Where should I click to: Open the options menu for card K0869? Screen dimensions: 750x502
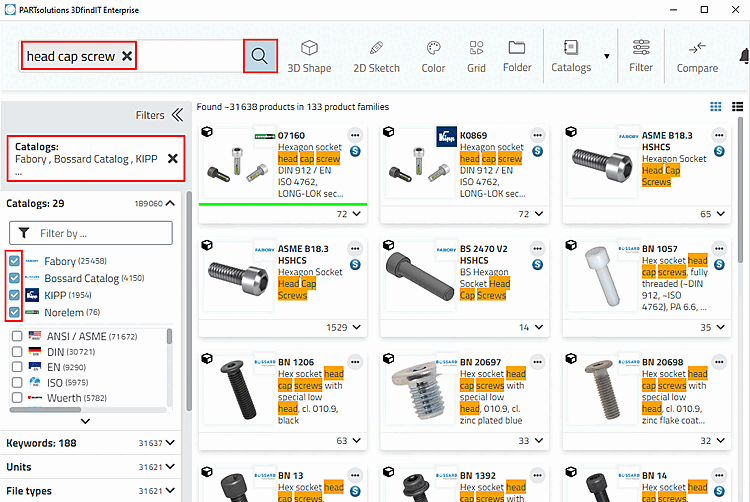pyautogui.click(x=537, y=135)
